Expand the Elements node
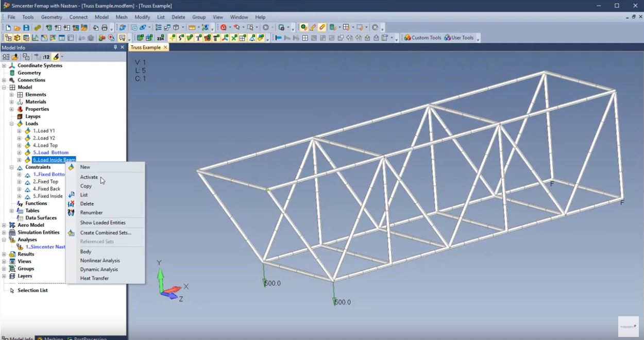644x340 pixels. coord(11,95)
